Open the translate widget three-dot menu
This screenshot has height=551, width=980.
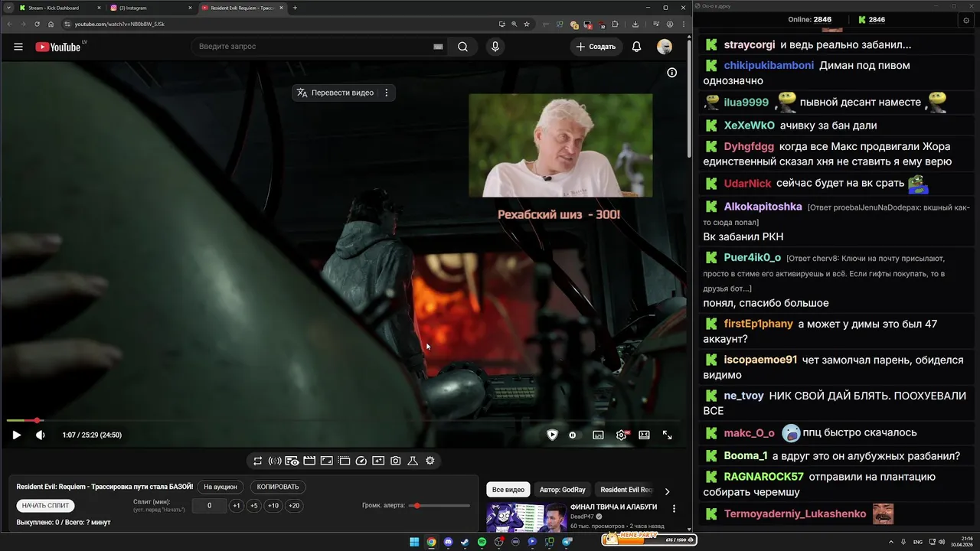click(387, 93)
